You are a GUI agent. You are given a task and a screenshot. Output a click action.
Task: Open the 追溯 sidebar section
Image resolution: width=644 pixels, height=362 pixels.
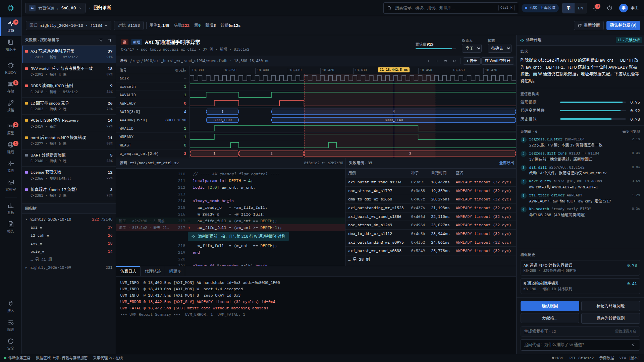point(11,166)
